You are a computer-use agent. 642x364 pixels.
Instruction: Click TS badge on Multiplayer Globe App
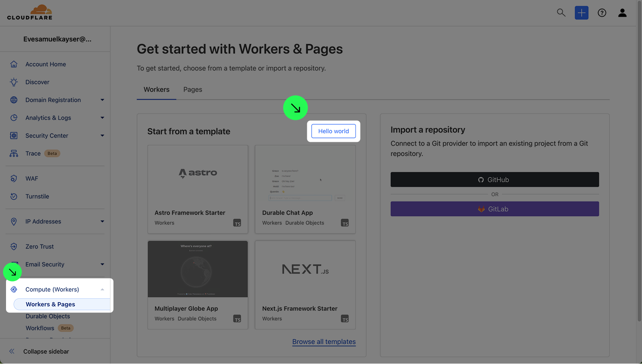237,319
